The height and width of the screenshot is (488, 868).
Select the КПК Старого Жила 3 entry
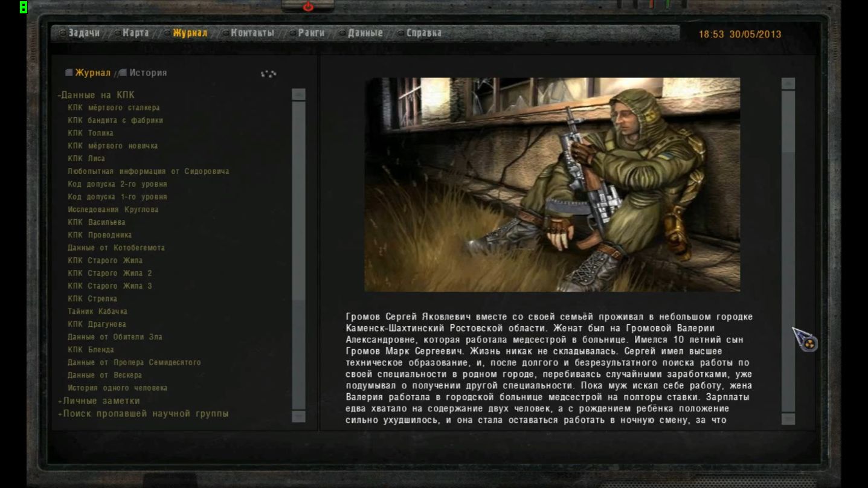(x=110, y=286)
